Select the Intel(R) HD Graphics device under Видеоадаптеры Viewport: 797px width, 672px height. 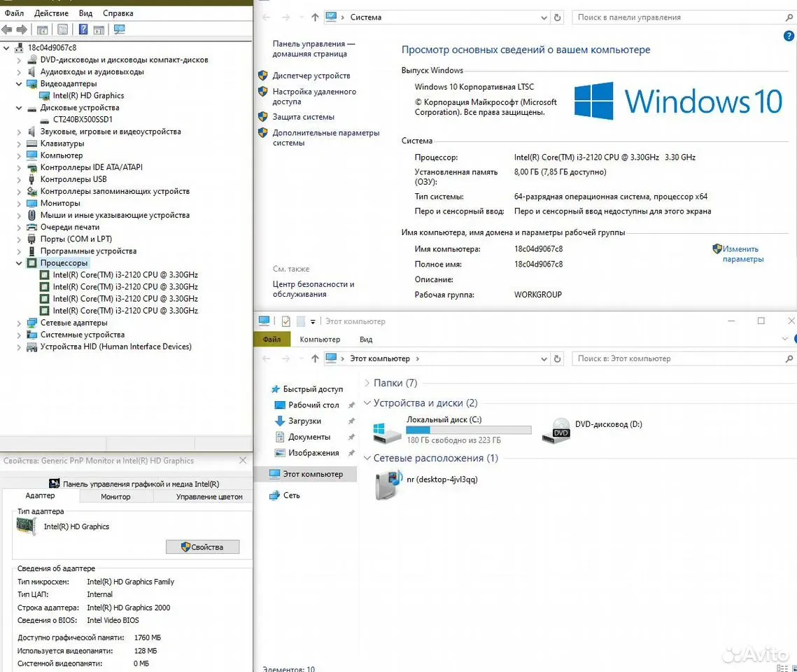pyautogui.click(x=88, y=96)
